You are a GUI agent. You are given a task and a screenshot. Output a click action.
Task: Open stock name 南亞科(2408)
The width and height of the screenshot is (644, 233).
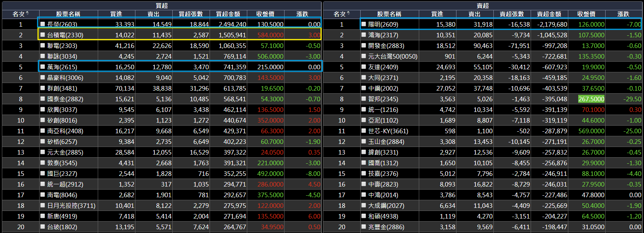65,131
